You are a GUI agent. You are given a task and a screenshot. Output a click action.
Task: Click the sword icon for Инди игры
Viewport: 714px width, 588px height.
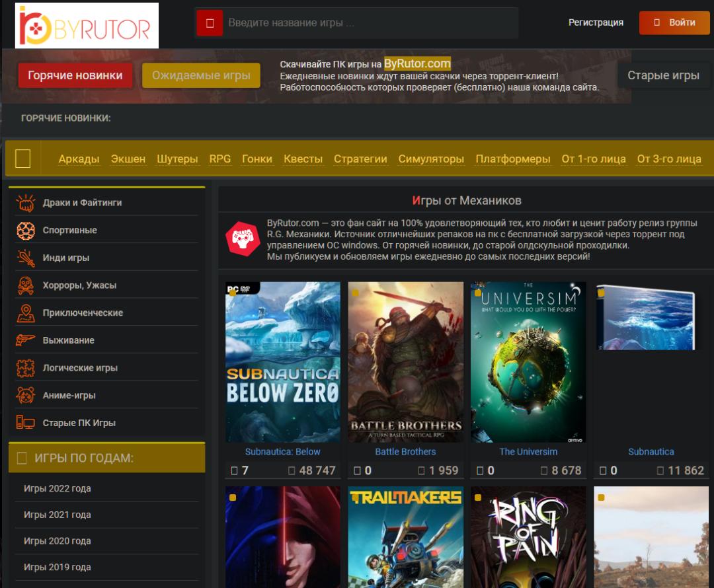click(25, 258)
